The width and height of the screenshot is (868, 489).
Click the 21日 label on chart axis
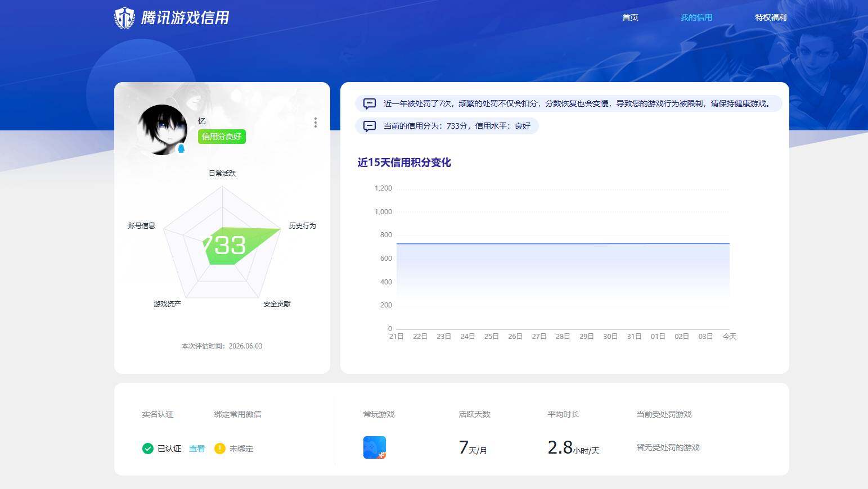pyautogui.click(x=397, y=336)
